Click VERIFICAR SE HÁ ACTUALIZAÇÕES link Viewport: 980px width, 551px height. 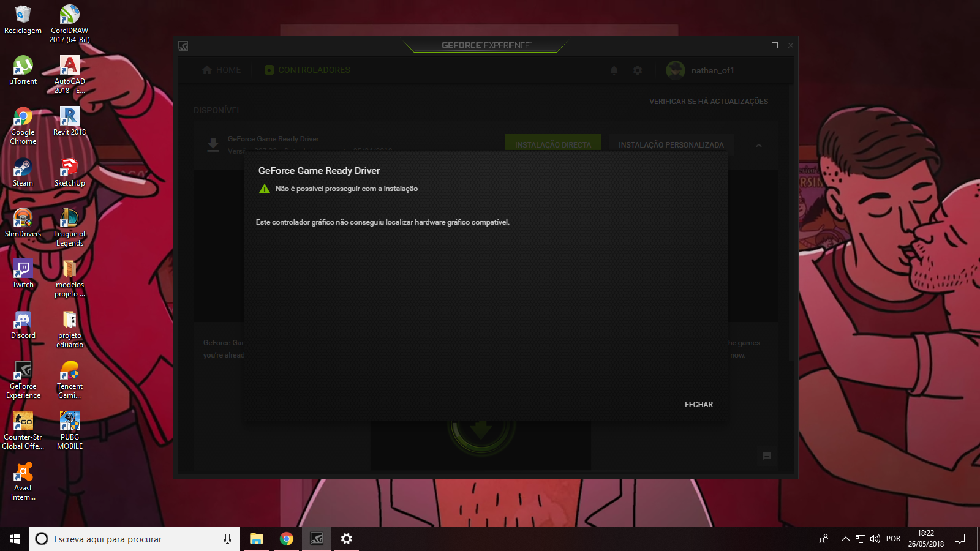click(709, 102)
